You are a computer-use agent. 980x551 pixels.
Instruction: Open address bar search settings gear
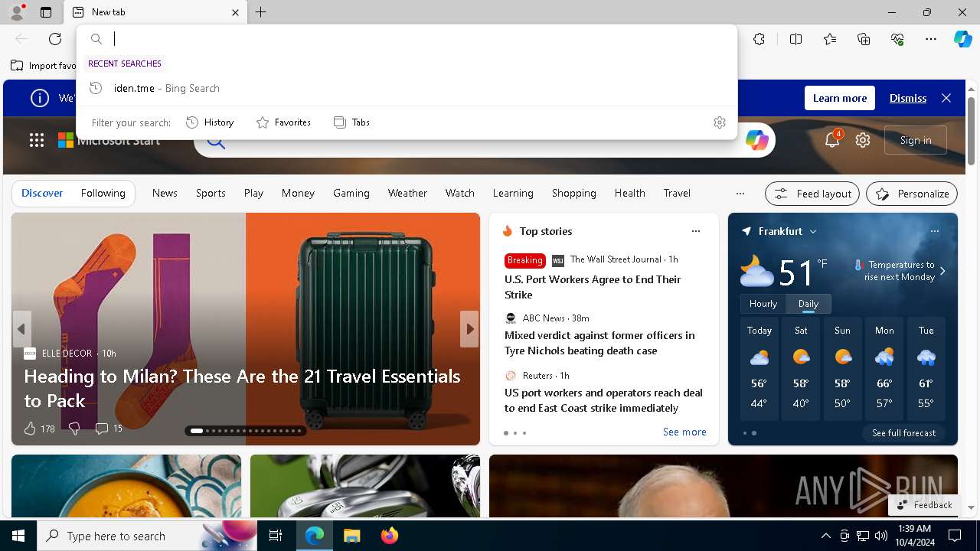pos(720,122)
